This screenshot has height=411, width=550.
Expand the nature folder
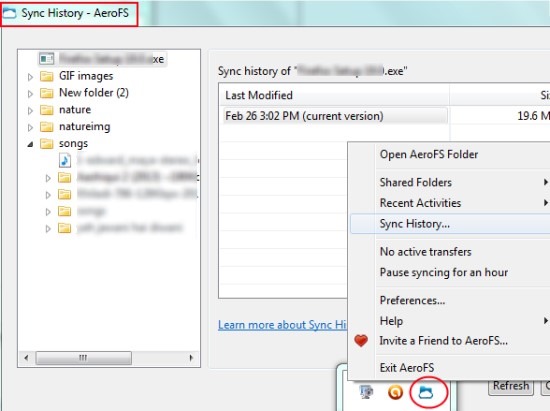click(x=31, y=110)
